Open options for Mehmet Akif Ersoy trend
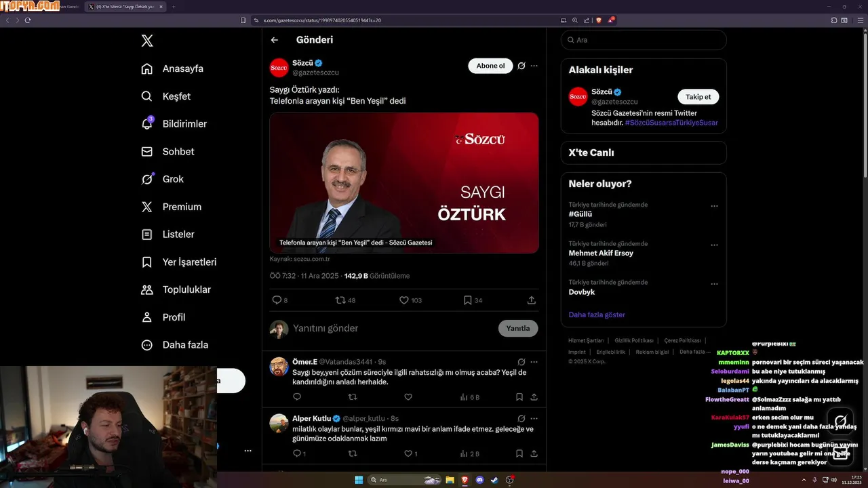868x488 pixels. 714,245
